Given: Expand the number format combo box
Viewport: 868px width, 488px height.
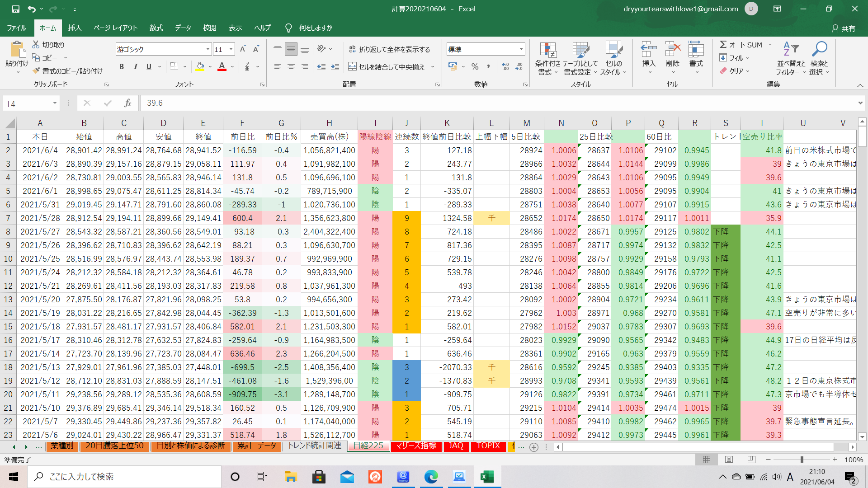Looking at the screenshot, I should tap(521, 49).
